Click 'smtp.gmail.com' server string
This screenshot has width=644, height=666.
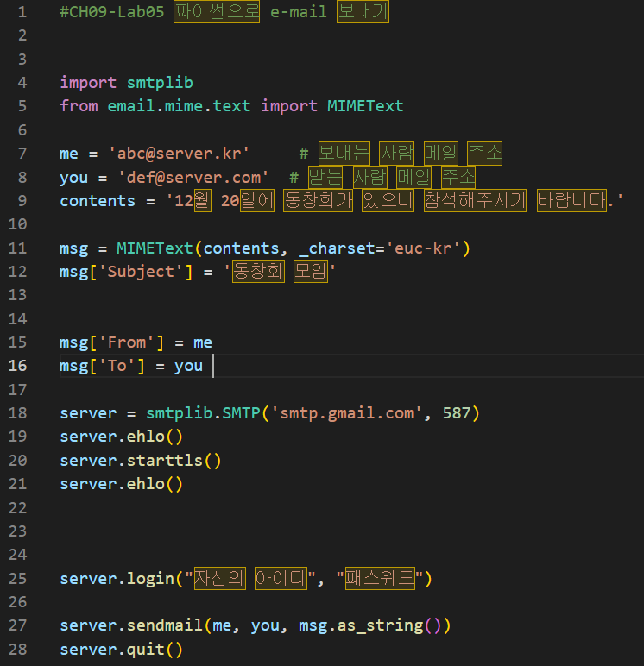346,413
